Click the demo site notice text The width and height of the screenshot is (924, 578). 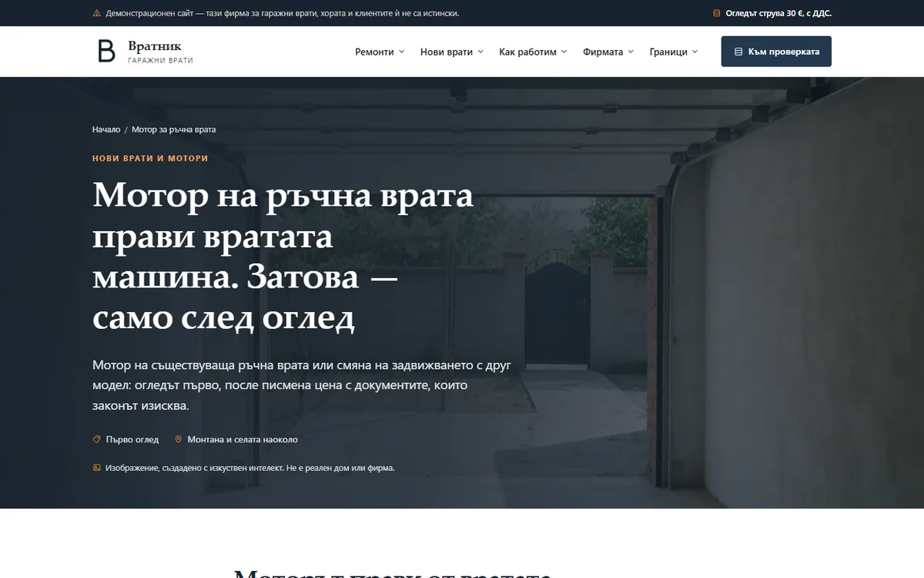pyautogui.click(x=283, y=13)
